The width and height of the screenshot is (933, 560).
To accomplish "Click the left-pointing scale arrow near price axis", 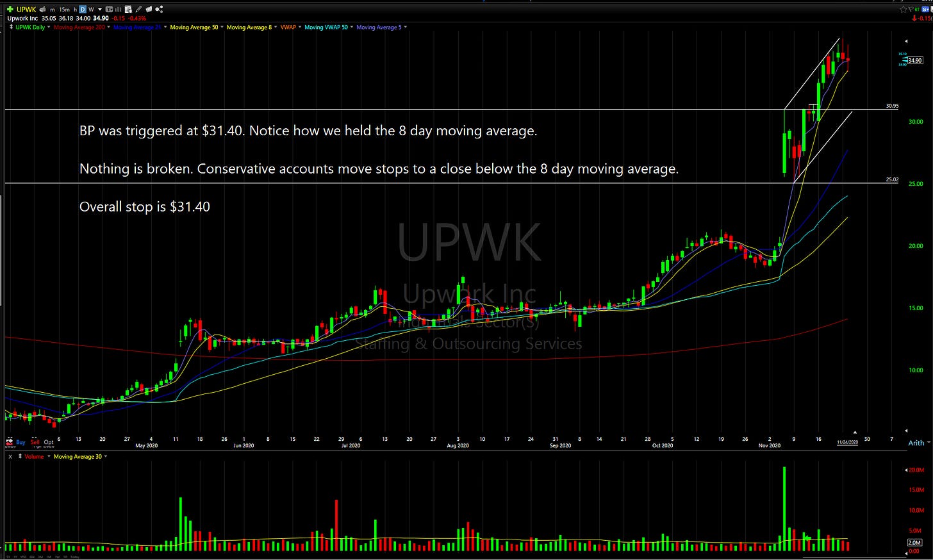I will tap(905, 40).
